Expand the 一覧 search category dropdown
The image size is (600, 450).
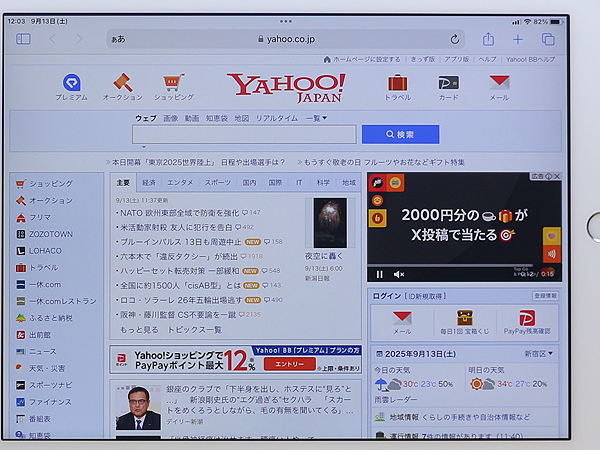(x=316, y=118)
